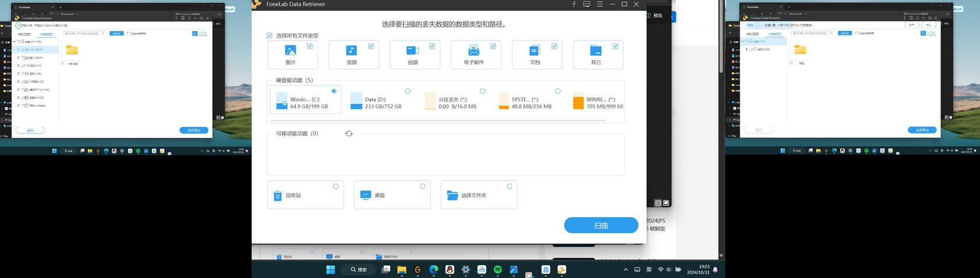Click the 18% scan progress in right thumbnail
This screenshot has height=278, width=980.
[x=750, y=25]
